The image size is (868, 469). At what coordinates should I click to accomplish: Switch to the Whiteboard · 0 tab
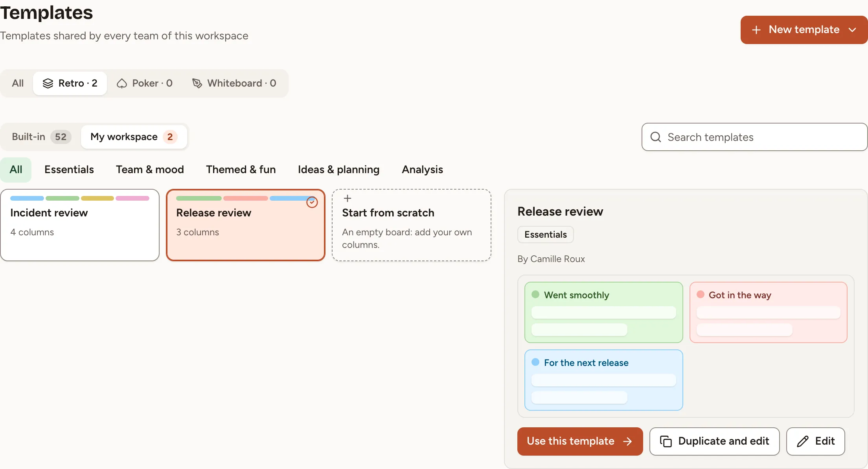click(234, 83)
